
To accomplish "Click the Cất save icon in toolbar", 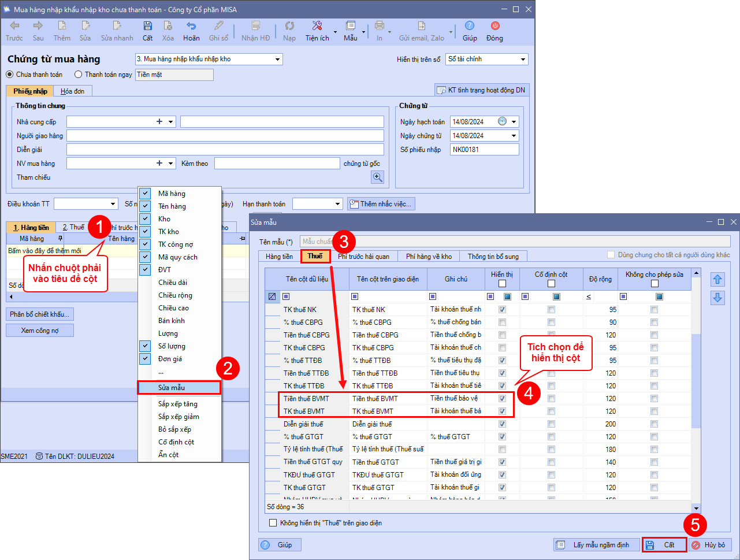I will 147,26.
